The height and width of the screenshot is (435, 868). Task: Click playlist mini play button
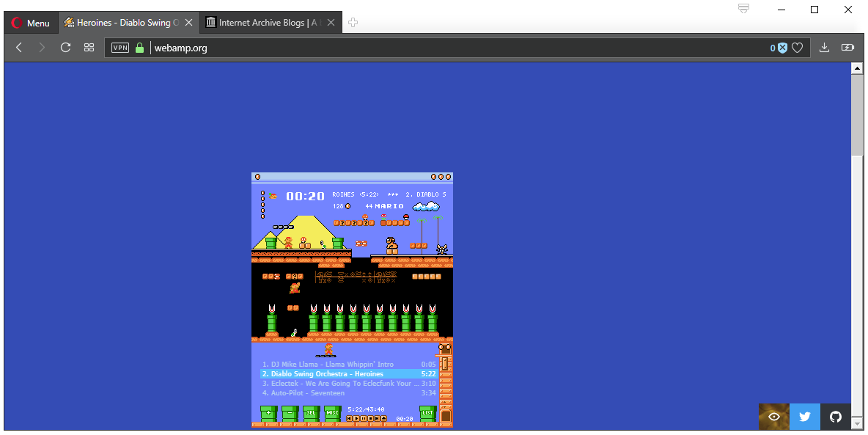pyautogui.click(x=356, y=418)
